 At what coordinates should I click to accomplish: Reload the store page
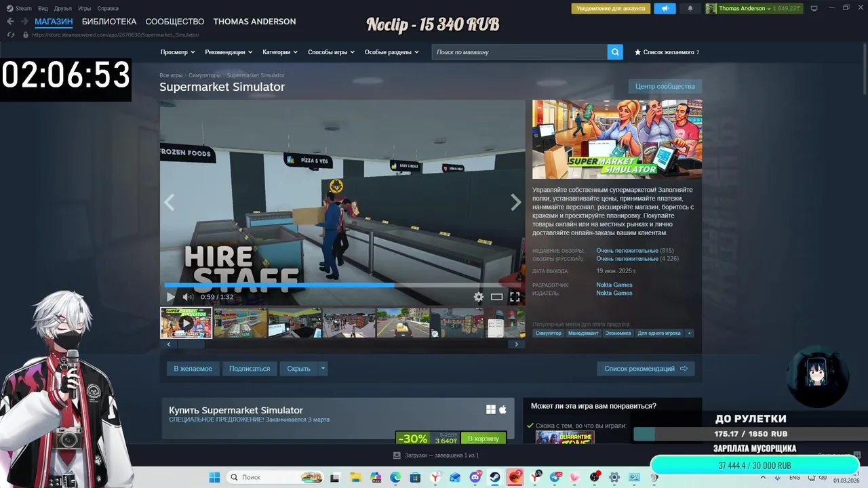click(9, 35)
